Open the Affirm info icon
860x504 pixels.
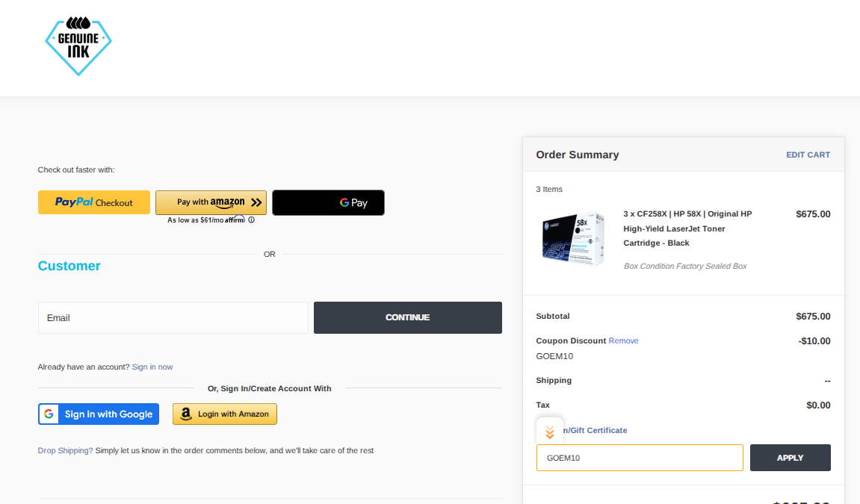(x=252, y=220)
